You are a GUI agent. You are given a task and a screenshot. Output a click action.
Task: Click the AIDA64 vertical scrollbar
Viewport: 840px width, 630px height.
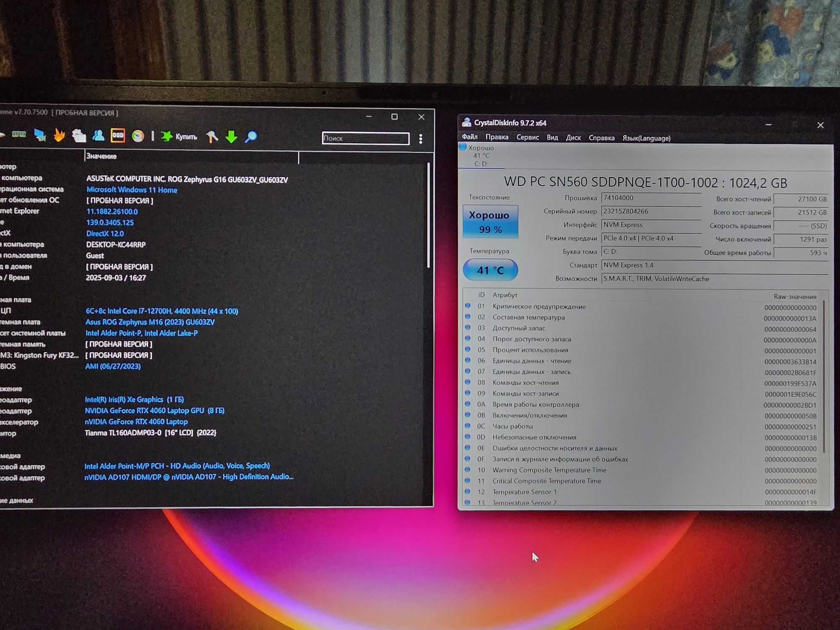coord(428,215)
